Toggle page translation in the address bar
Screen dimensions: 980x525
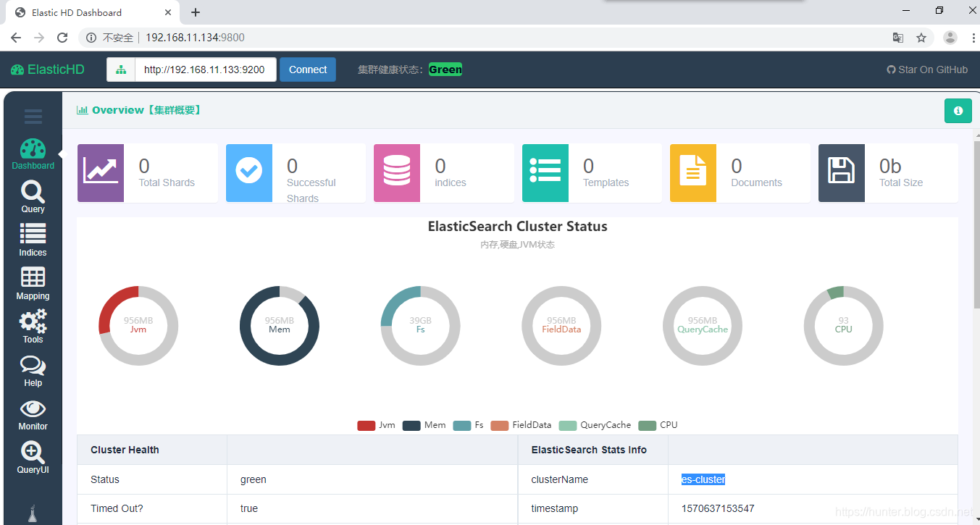[x=898, y=37]
